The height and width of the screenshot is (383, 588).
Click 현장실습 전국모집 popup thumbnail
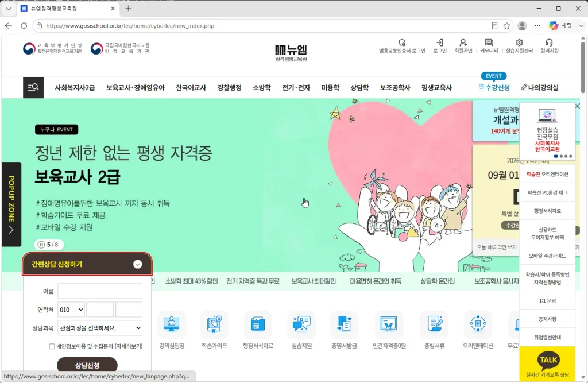(547, 130)
